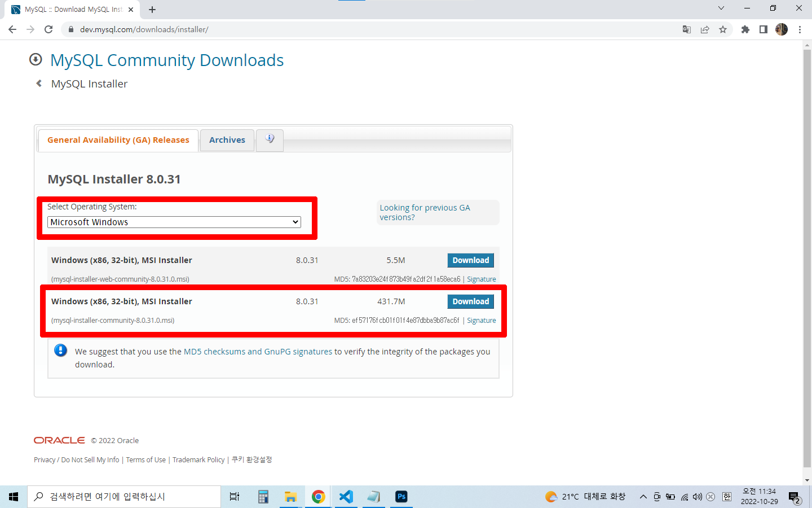Open Signature link for 431.7M installer
The height and width of the screenshot is (508, 812).
(482, 321)
